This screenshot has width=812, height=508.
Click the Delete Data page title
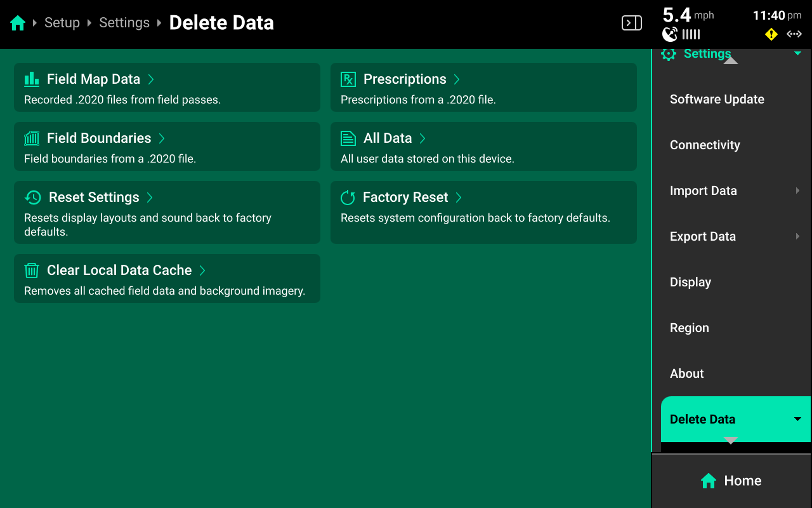click(221, 23)
